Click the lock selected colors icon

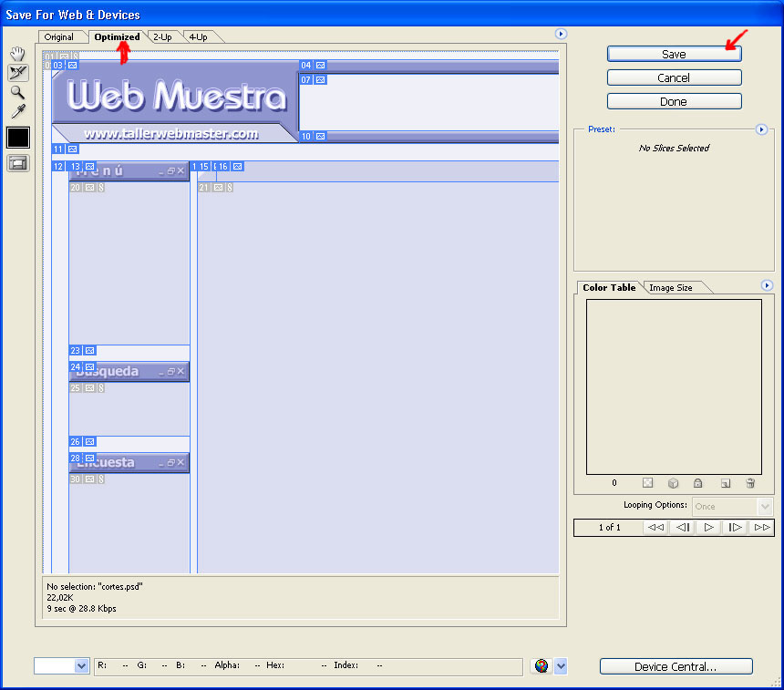click(x=697, y=483)
